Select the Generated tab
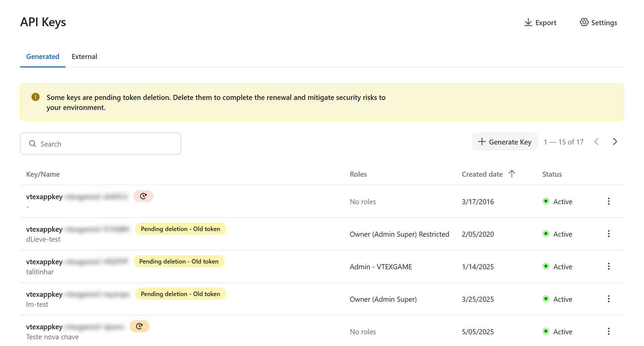Screen dimensions: 644x346 click(x=43, y=56)
